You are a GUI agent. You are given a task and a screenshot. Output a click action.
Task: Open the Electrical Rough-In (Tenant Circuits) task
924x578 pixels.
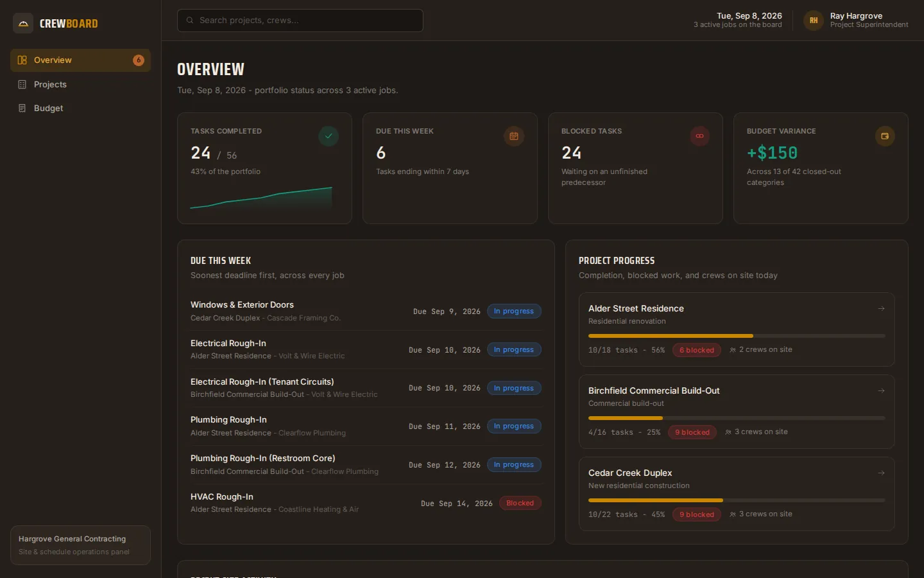point(366,388)
